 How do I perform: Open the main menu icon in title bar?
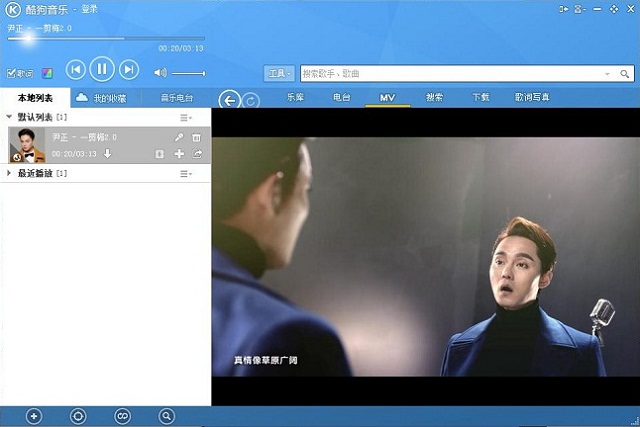(580, 9)
